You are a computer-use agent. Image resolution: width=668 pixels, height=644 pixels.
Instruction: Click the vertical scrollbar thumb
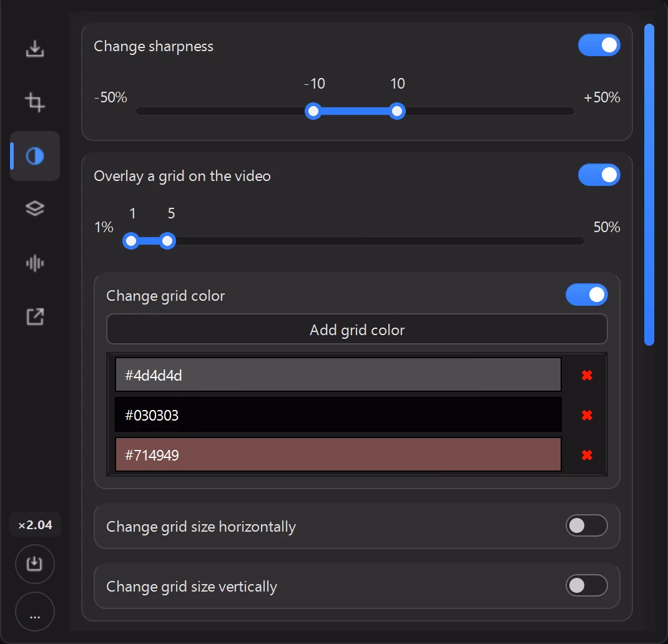point(649,185)
